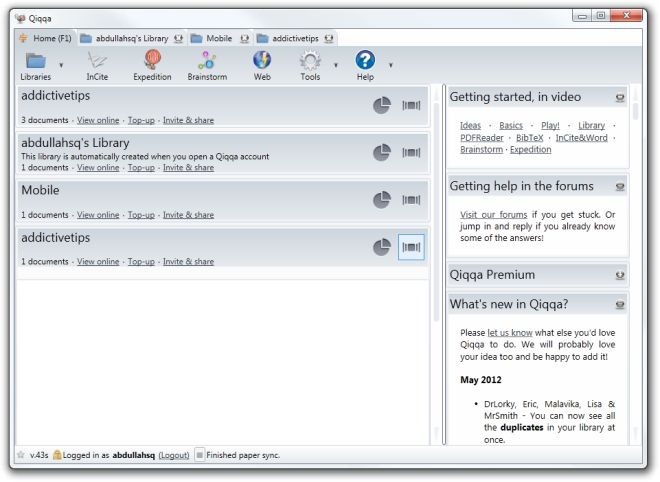Collapse the Getting started, in video section
660x482 pixels.
click(x=620, y=98)
